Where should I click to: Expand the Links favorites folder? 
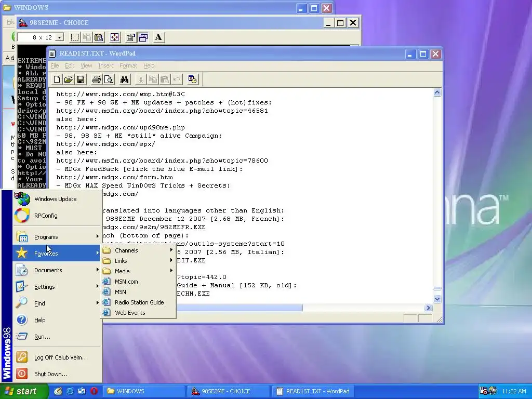tap(138, 261)
